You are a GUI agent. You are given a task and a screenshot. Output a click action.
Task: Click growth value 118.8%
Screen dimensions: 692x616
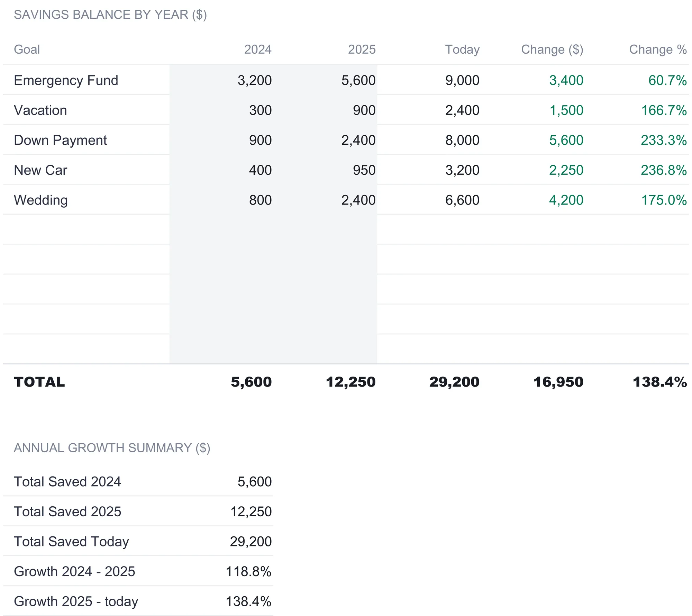pyautogui.click(x=248, y=571)
